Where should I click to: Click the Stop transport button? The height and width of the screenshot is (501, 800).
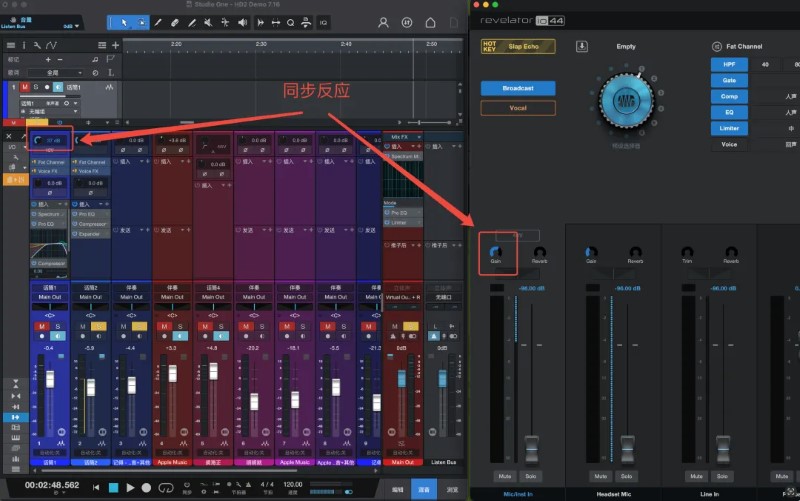[113, 488]
